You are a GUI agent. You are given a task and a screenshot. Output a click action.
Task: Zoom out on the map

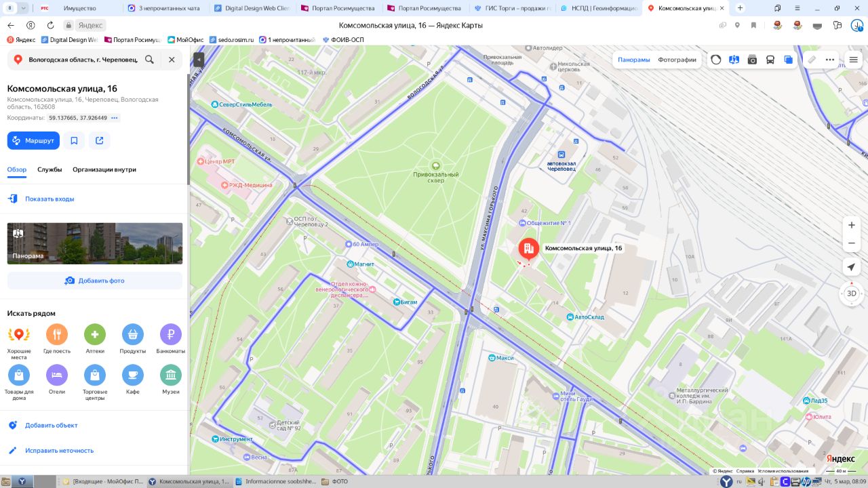click(852, 243)
